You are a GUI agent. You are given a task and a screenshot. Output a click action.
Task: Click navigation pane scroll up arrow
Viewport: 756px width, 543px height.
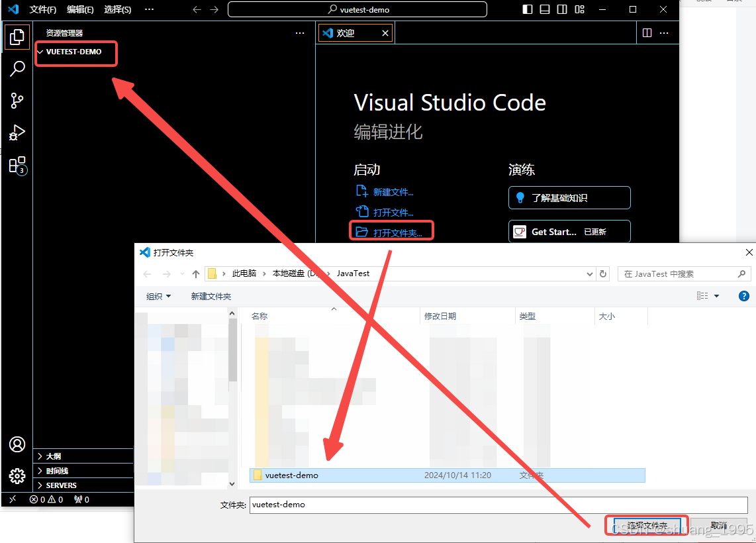tap(232, 314)
